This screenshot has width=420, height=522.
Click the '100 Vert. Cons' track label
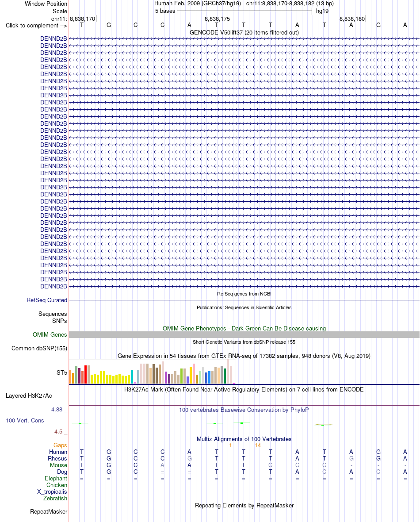tap(25, 420)
